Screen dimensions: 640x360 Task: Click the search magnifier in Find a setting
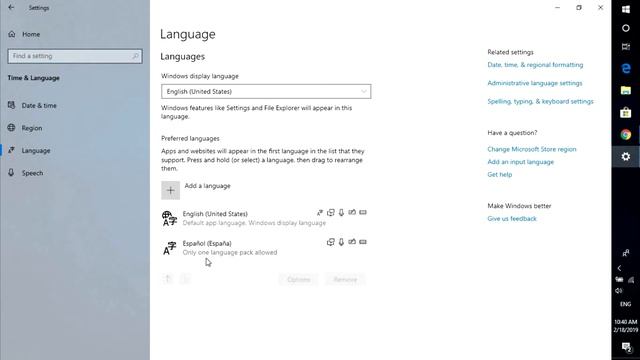click(x=136, y=56)
